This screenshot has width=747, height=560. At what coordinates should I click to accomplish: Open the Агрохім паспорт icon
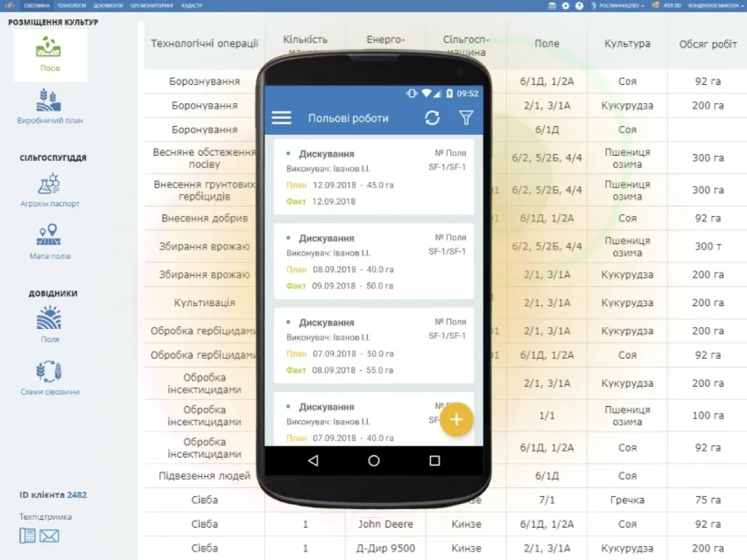pyautogui.click(x=50, y=189)
